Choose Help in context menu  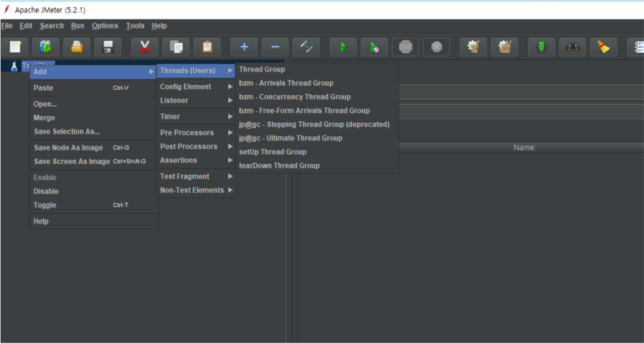point(93,221)
